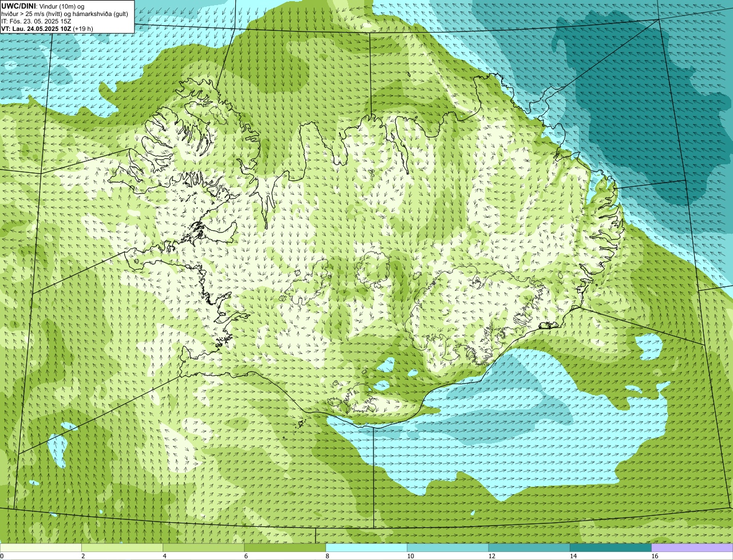Click the light cyan 8–10 legend segment
This screenshot has height=560, width=733.
[x=366, y=547]
